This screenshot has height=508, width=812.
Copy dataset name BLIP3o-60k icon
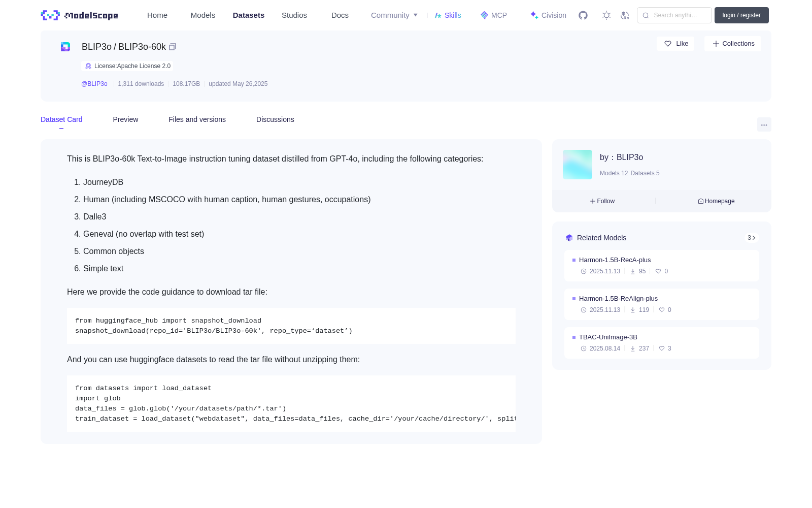coord(173,47)
